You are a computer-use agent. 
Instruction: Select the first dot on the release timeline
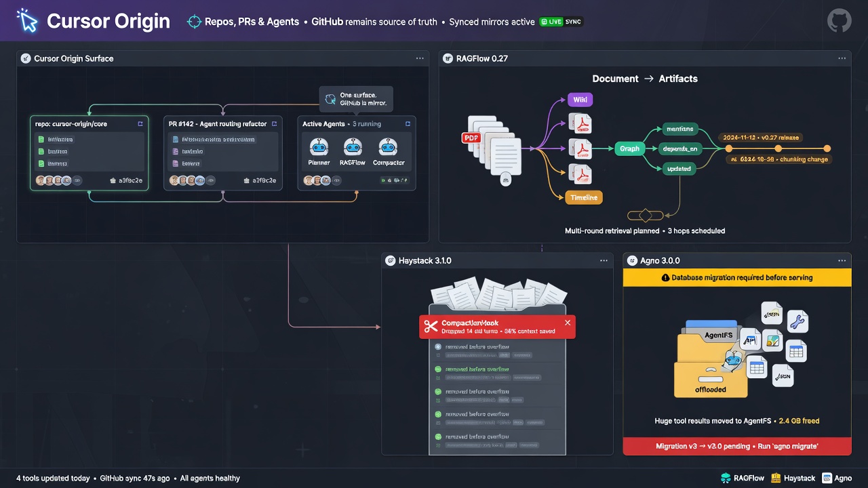tap(729, 148)
